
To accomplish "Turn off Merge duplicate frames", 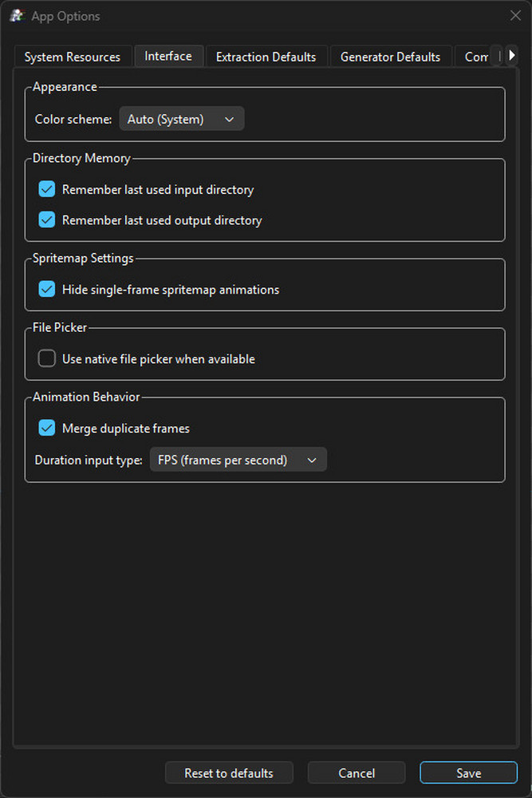I will (x=46, y=428).
